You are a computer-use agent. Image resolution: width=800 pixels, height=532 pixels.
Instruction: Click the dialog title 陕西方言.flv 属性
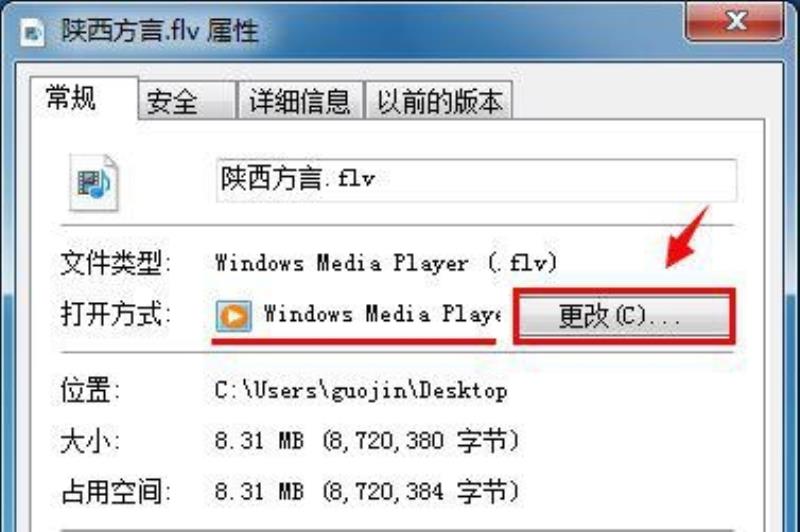point(160,31)
